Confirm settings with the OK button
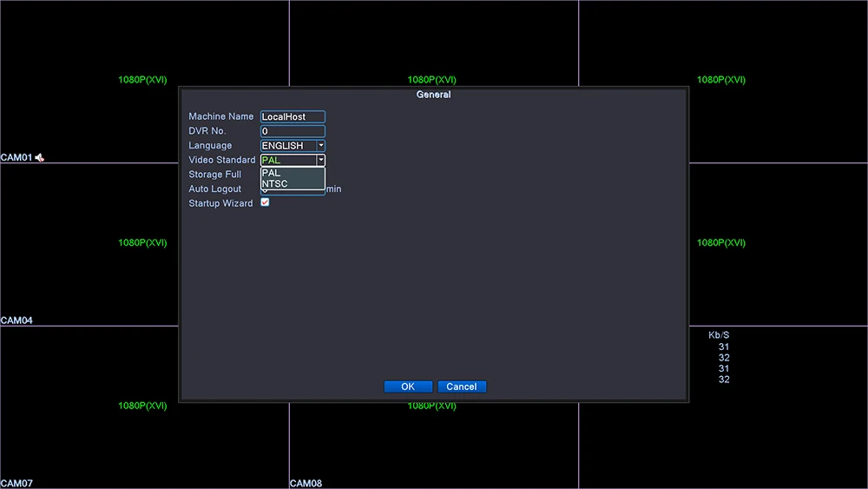This screenshot has height=489, width=868. (x=408, y=387)
